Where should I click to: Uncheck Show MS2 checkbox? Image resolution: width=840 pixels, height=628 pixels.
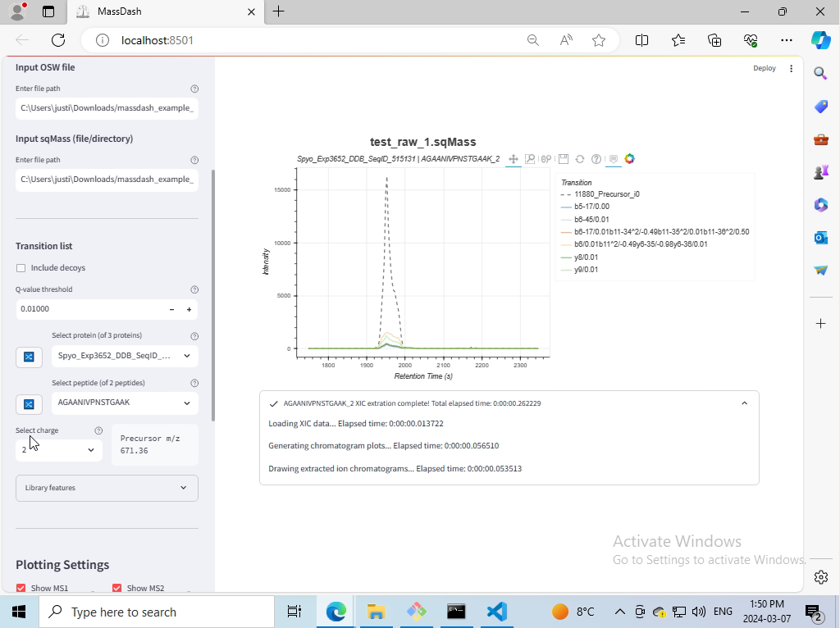click(x=116, y=588)
